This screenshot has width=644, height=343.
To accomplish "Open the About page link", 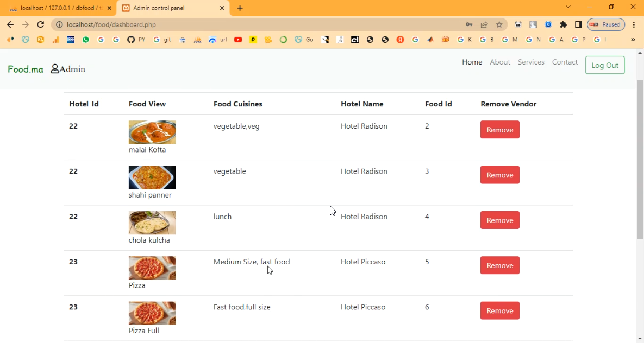I will (x=499, y=62).
